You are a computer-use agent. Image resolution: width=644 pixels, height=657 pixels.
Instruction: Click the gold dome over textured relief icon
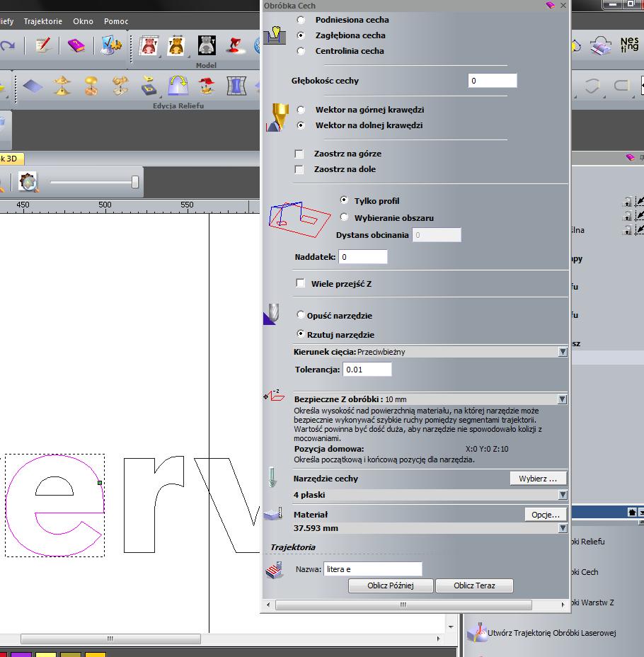tap(91, 86)
